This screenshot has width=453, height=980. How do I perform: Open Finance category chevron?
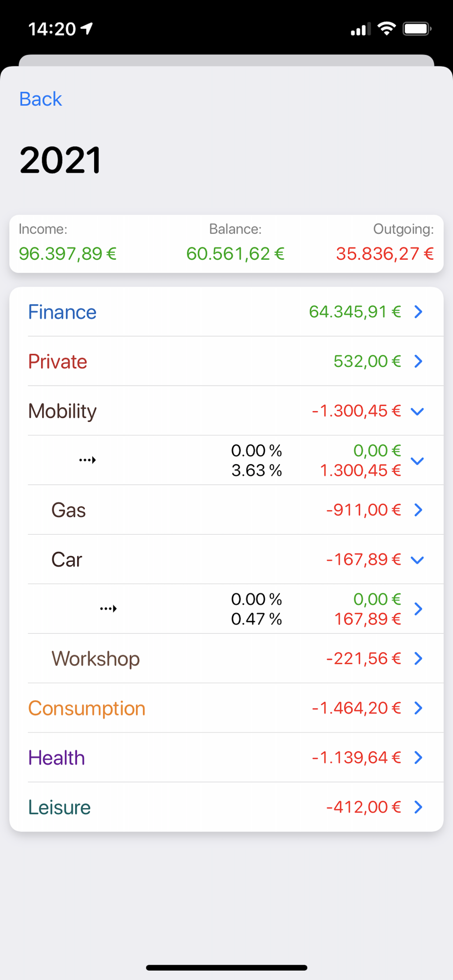point(418,312)
